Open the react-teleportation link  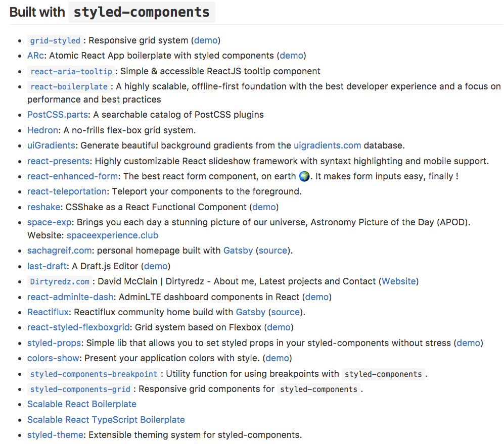pyautogui.click(x=67, y=191)
